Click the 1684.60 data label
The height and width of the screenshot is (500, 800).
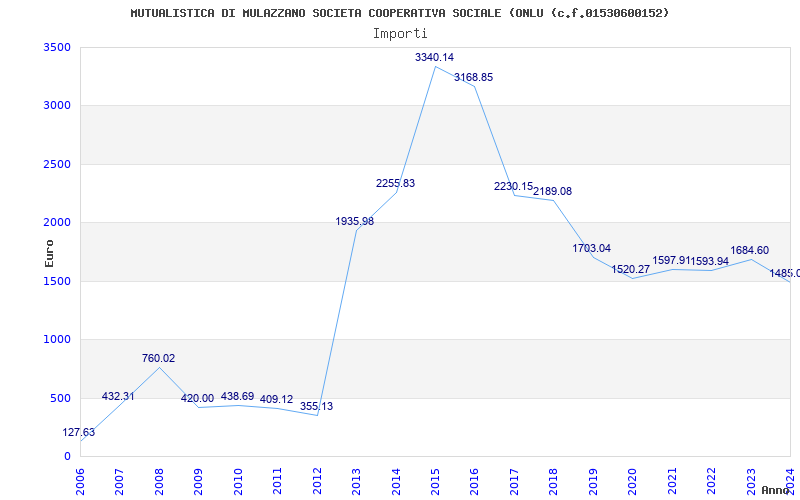[749, 251]
